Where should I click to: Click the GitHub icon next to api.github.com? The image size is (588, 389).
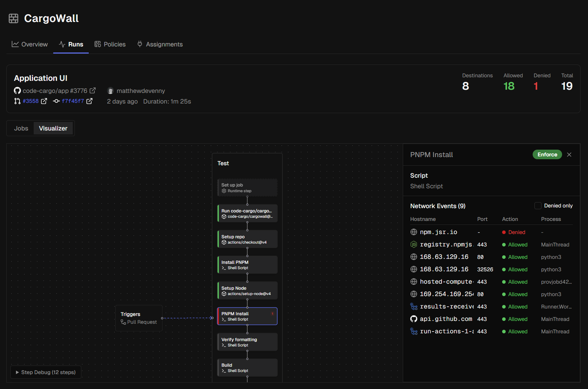(413, 319)
